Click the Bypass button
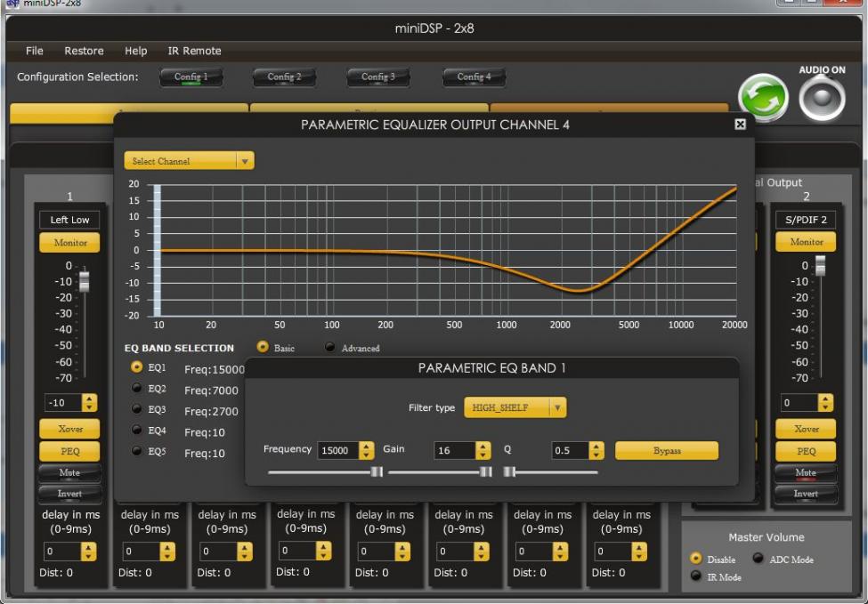Viewport: 868px width, 604px height. [666, 451]
